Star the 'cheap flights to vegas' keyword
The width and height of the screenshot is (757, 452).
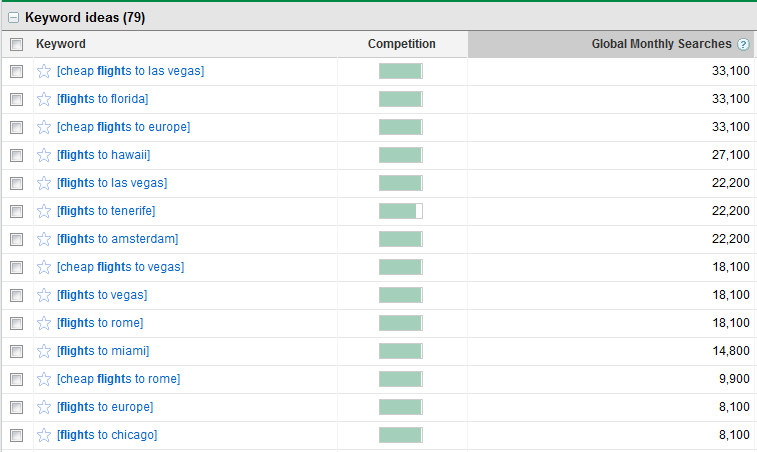tap(44, 267)
